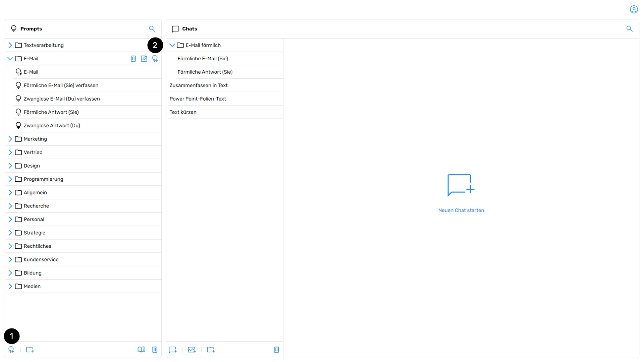Select Zwanglose E-Mail (Du) verfassen prompt

point(62,99)
